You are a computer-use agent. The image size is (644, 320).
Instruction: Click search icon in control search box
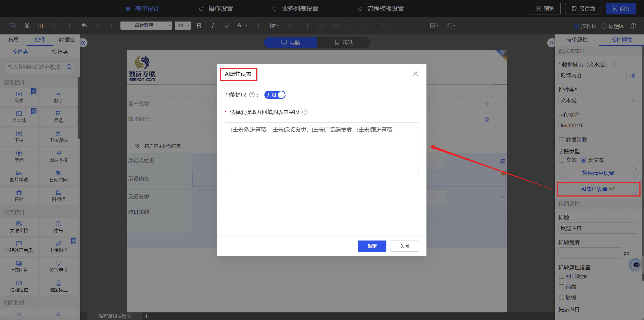pyautogui.click(x=69, y=67)
